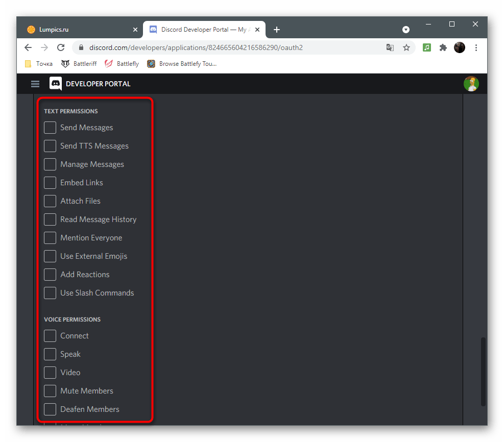Select the Discord Developer Portal tab
The image size is (504, 442).
tap(199, 29)
